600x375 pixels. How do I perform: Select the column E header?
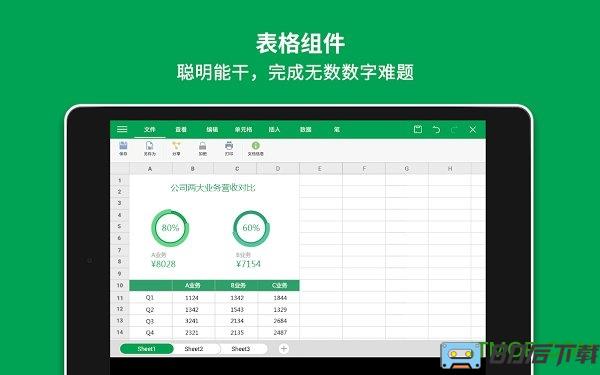point(321,168)
